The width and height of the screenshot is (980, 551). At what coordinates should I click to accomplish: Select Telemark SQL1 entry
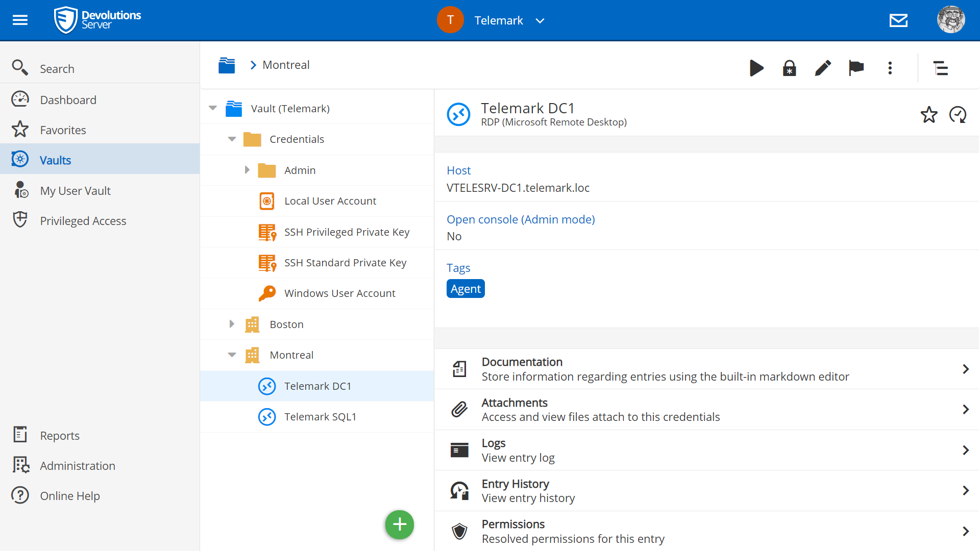320,417
